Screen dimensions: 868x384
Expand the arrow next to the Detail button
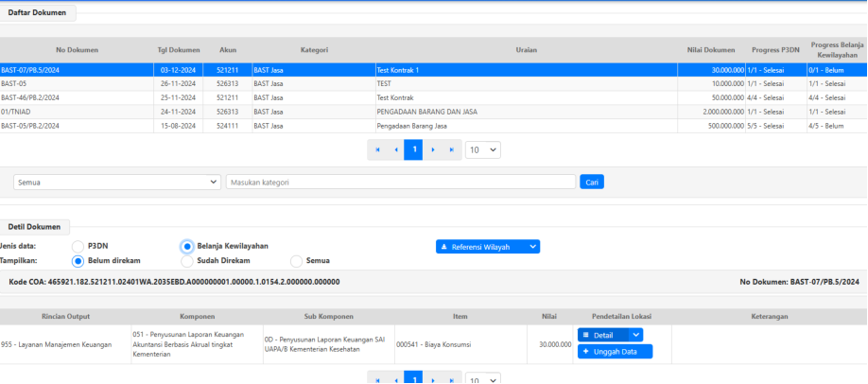[x=635, y=335]
